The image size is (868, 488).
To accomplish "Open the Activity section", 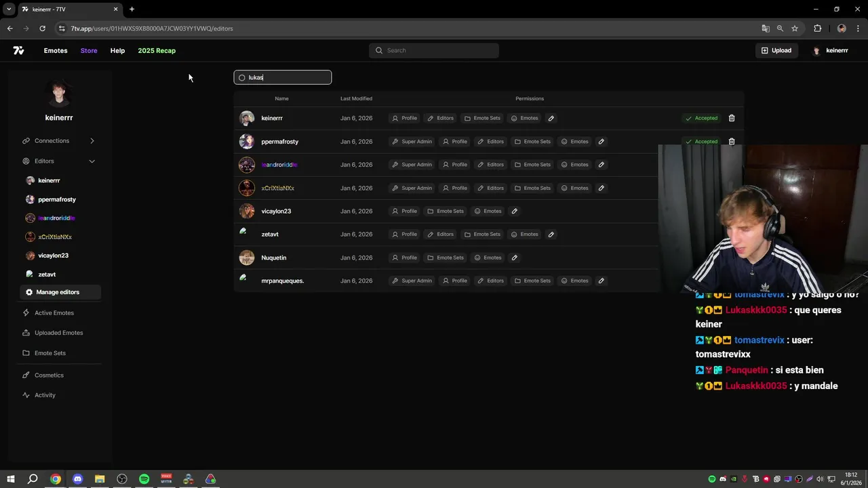I will point(45,395).
